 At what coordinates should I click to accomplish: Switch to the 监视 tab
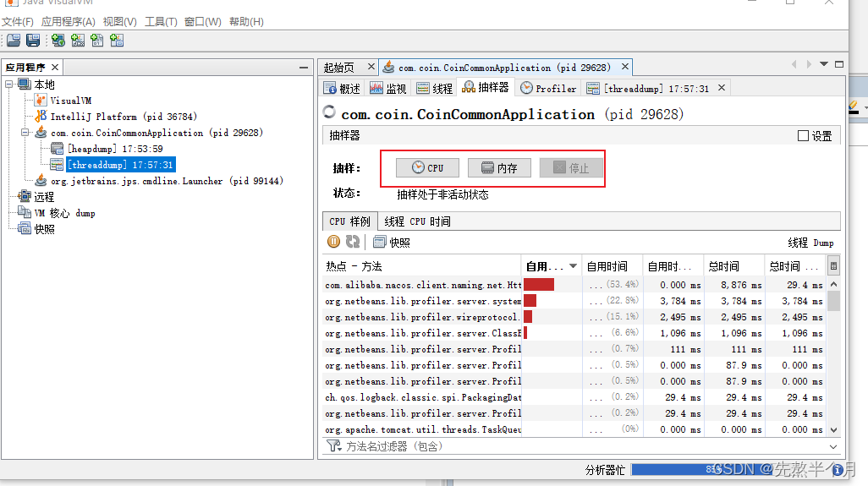(x=388, y=89)
